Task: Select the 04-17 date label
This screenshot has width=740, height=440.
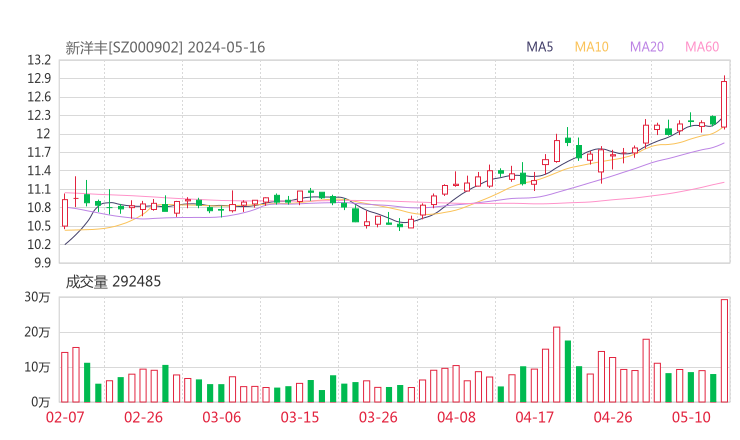Action: (534, 417)
